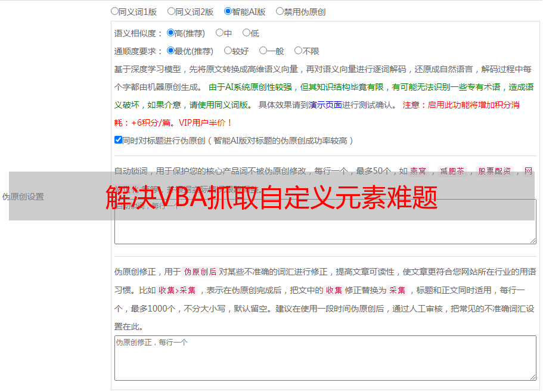Click the 自动锁词 textarea
543x392 pixels.
point(325,222)
